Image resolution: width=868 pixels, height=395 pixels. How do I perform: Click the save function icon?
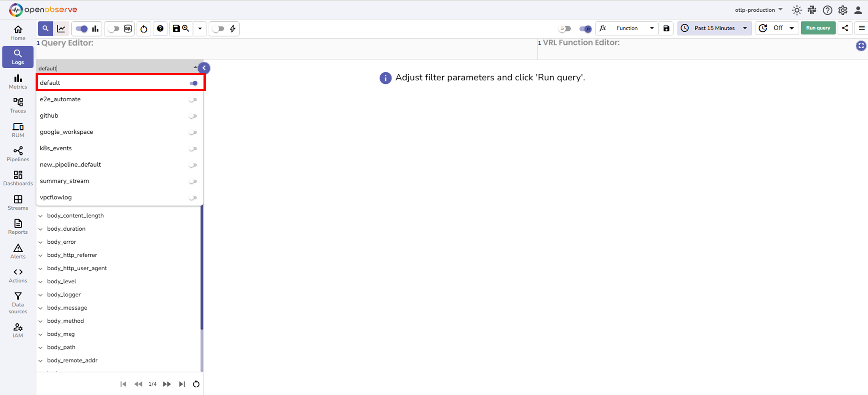pyautogui.click(x=666, y=28)
